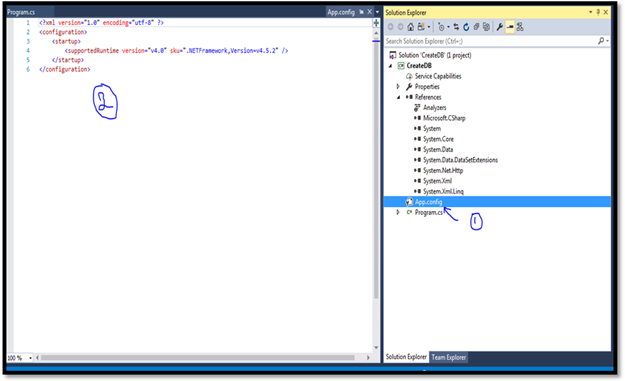Open the editor tab list dropdown arrow

[x=377, y=12]
